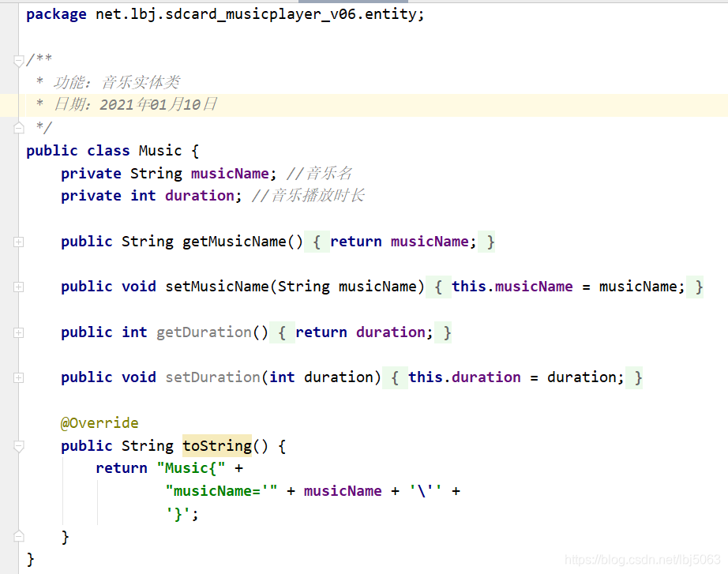Click the class name Music
Image resolution: width=728 pixels, height=574 pixels.
click(160, 151)
